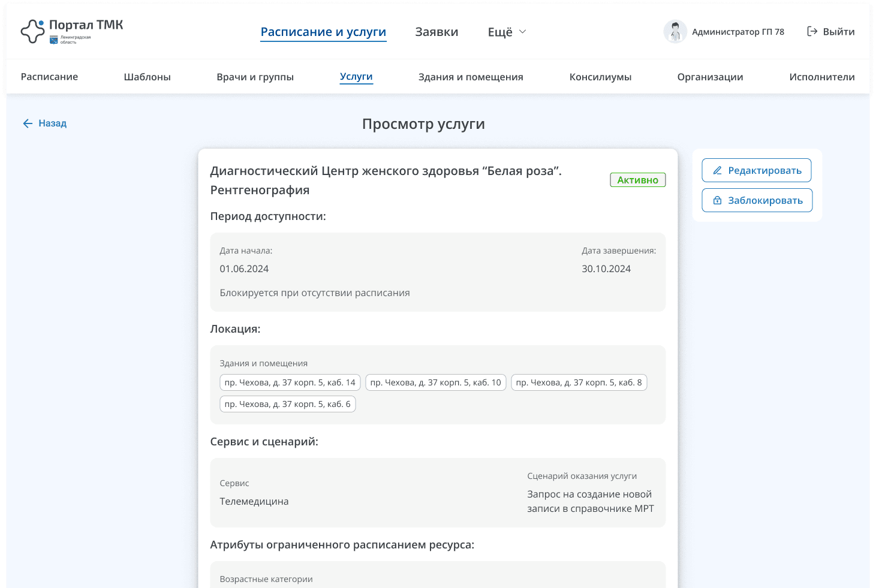This screenshot has width=876, height=588.
Task: Click the Здания и помещения field label
Action: coord(264,363)
